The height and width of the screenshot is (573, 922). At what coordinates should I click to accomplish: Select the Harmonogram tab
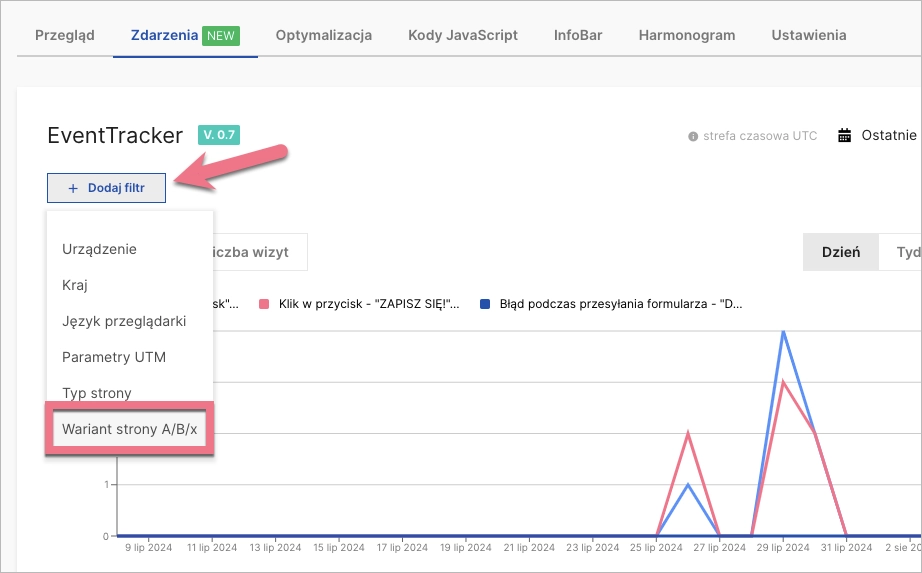(686, 35)
